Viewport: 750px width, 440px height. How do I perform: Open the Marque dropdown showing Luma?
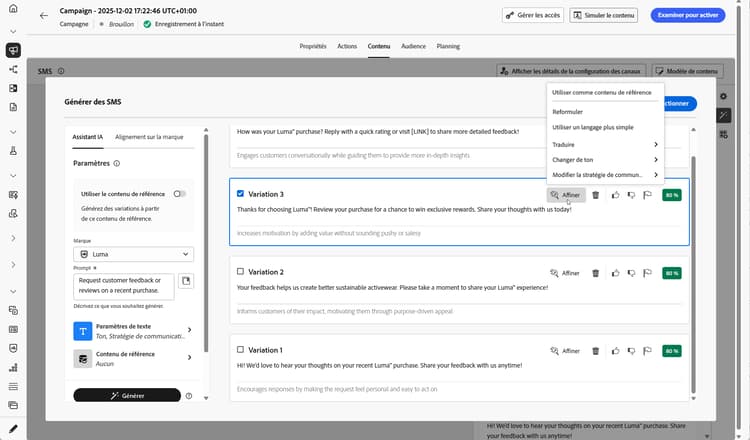(x=133, y=254)
